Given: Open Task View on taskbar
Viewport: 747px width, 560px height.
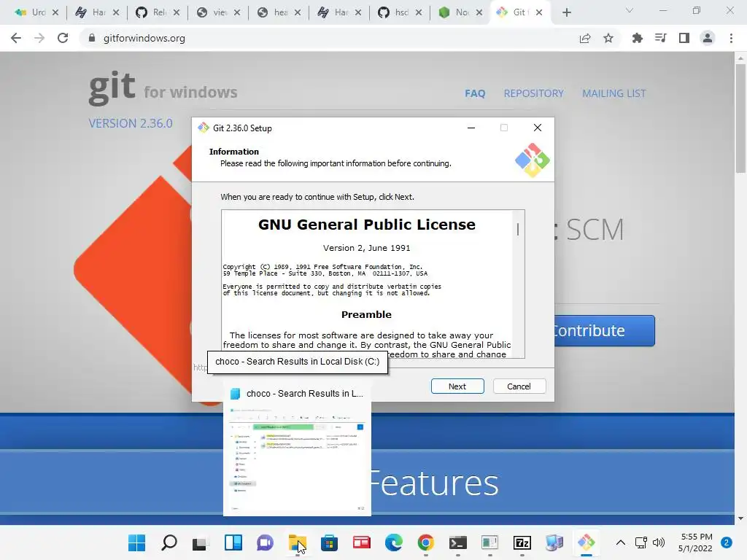Looking at the screenshot, I should tap(201, 542).
